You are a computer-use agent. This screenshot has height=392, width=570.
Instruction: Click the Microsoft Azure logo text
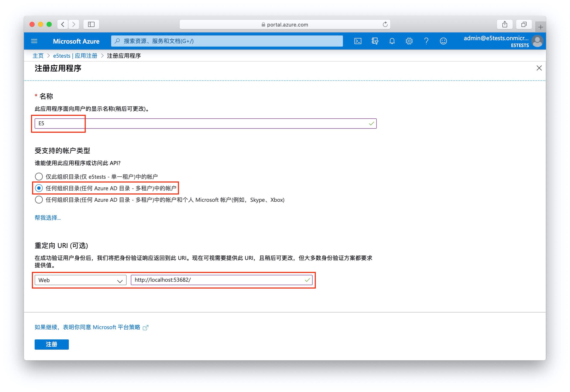[x=76, y=41]
